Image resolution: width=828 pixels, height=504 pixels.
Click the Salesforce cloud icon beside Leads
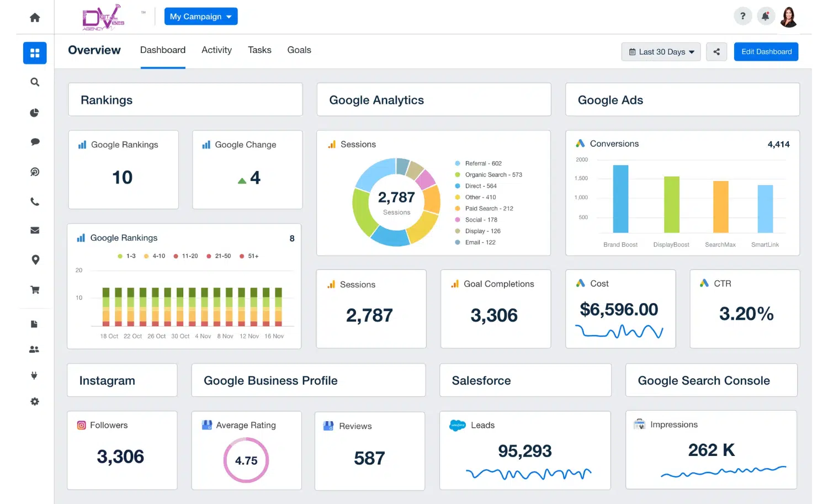tap(458, 425)
